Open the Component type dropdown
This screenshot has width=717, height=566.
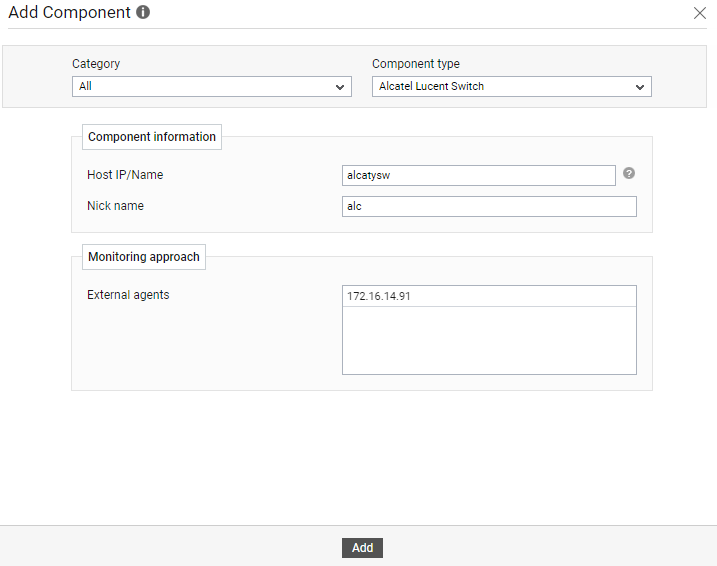[512, 86]
